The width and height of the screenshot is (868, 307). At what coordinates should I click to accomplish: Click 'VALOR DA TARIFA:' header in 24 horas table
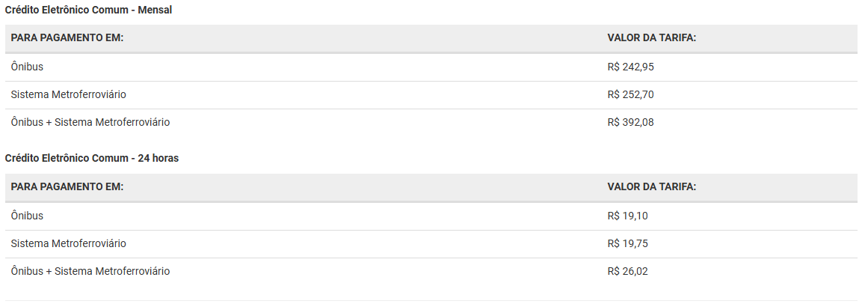(651, 186)
